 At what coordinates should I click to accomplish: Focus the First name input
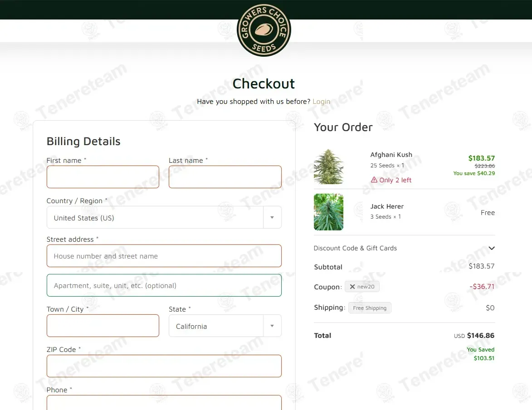click(x=103, y=177)
